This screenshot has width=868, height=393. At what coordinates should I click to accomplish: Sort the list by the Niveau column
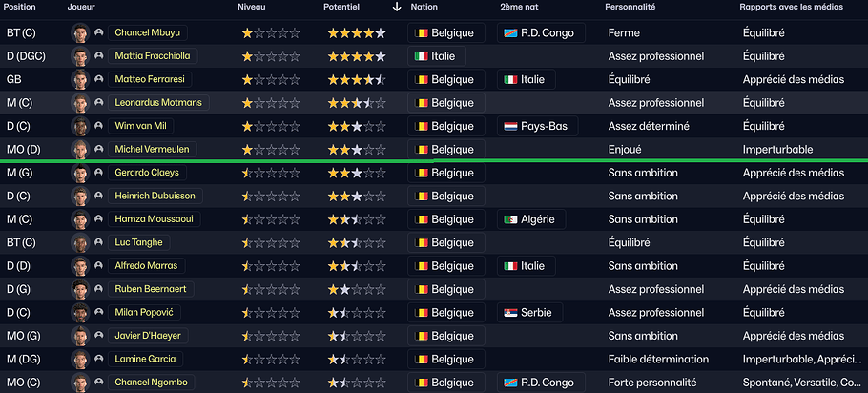click(253, 7)
